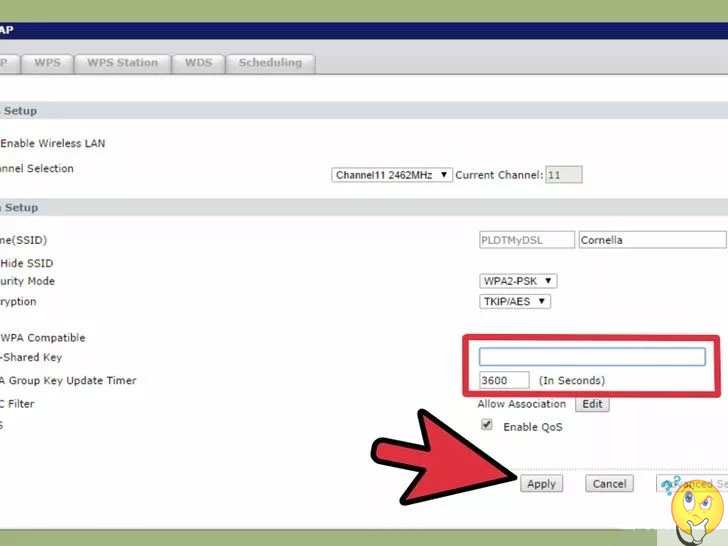Open the WPS tab
The image size is (728, 546).
point(47,64)
